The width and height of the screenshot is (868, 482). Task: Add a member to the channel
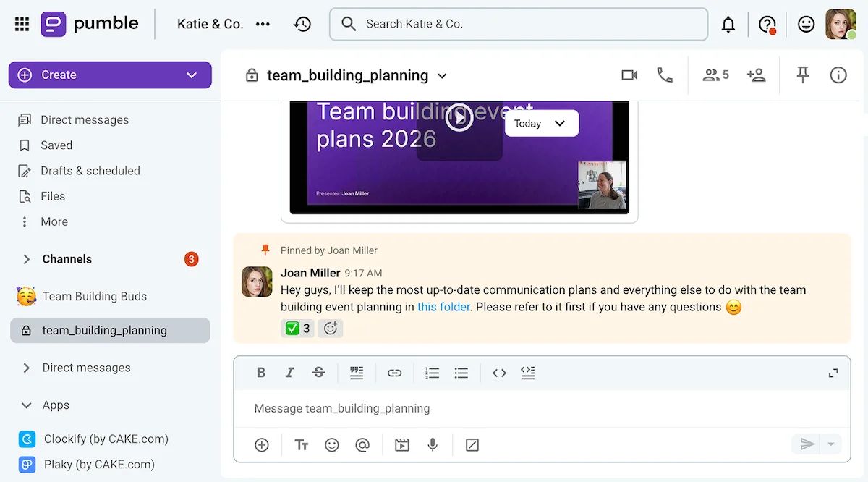[x=756, y=75]
